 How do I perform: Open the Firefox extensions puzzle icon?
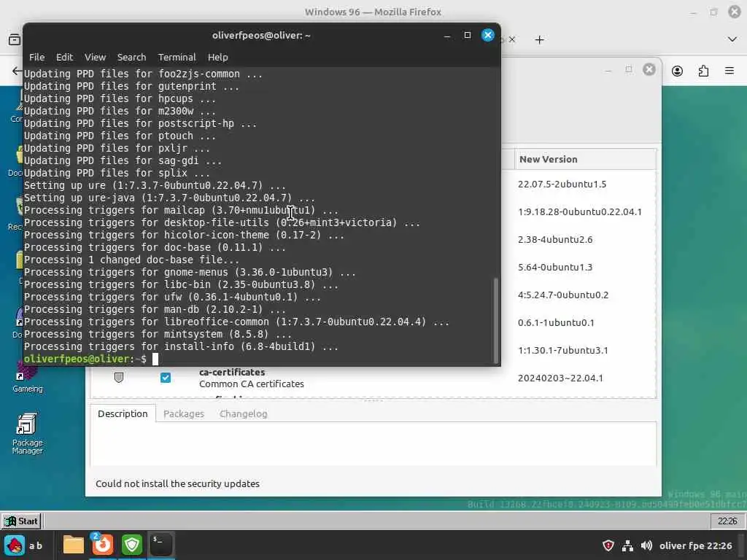(x=703, y=71)
